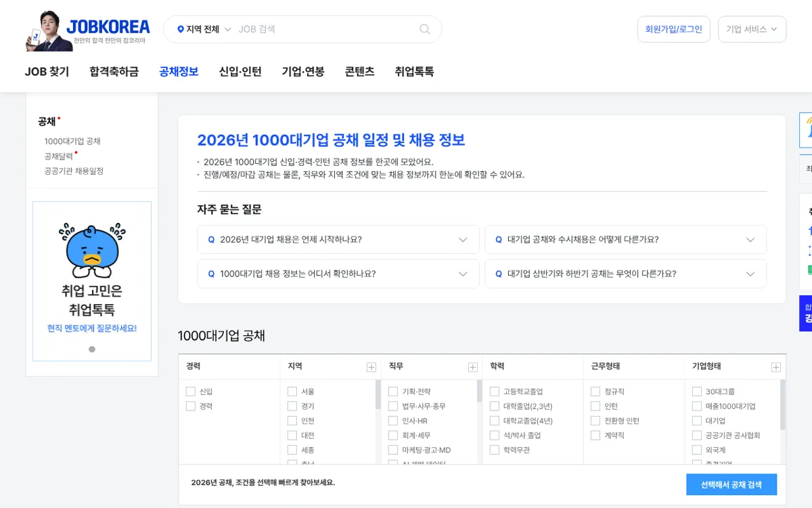This screenshot has height=508, width=812.
Task: Check the 대학교졸업(4년) checkbox
Action: 495,421
